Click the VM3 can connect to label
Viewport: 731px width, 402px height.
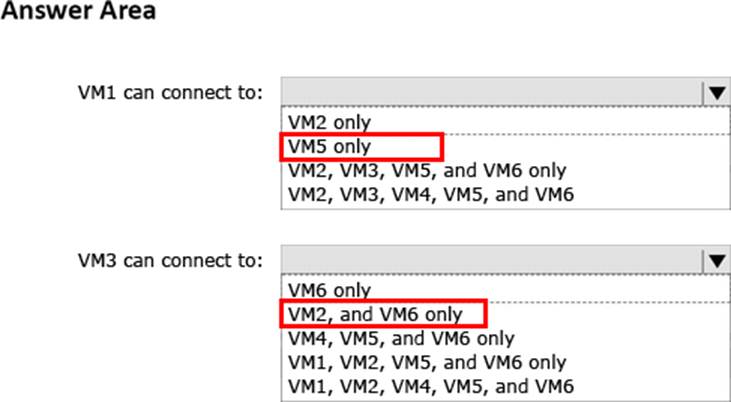coord(170,260)
